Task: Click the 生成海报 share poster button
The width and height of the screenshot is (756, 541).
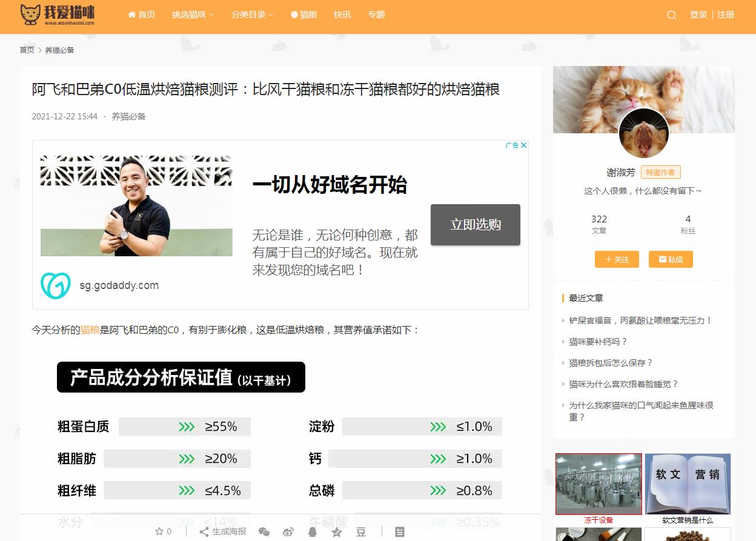Action: pos(224,531)
